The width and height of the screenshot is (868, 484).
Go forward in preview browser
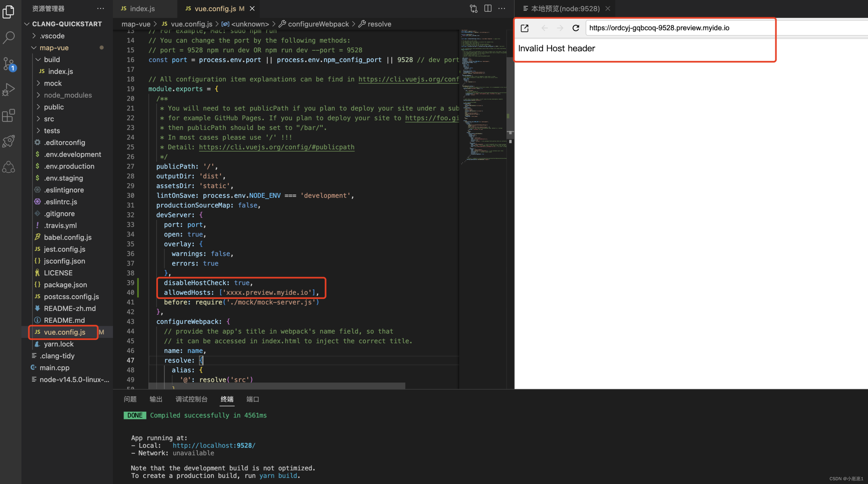click(x=560, y=28)
